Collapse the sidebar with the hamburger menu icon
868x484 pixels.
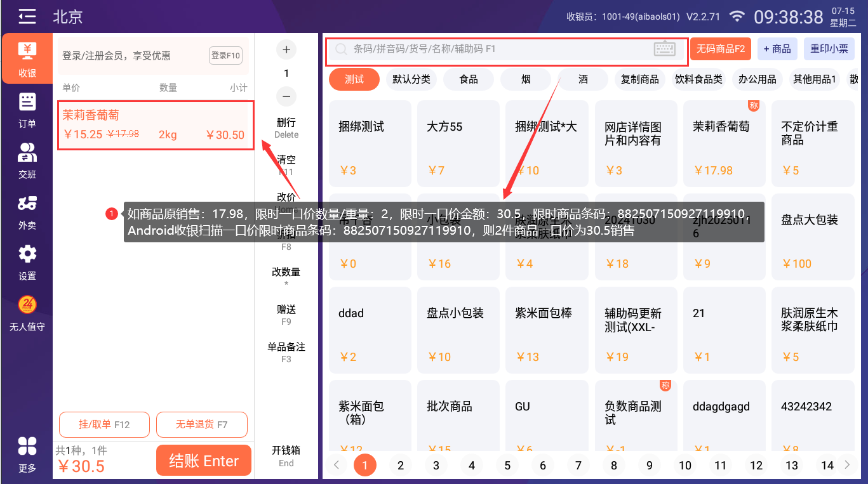[27, 16]
